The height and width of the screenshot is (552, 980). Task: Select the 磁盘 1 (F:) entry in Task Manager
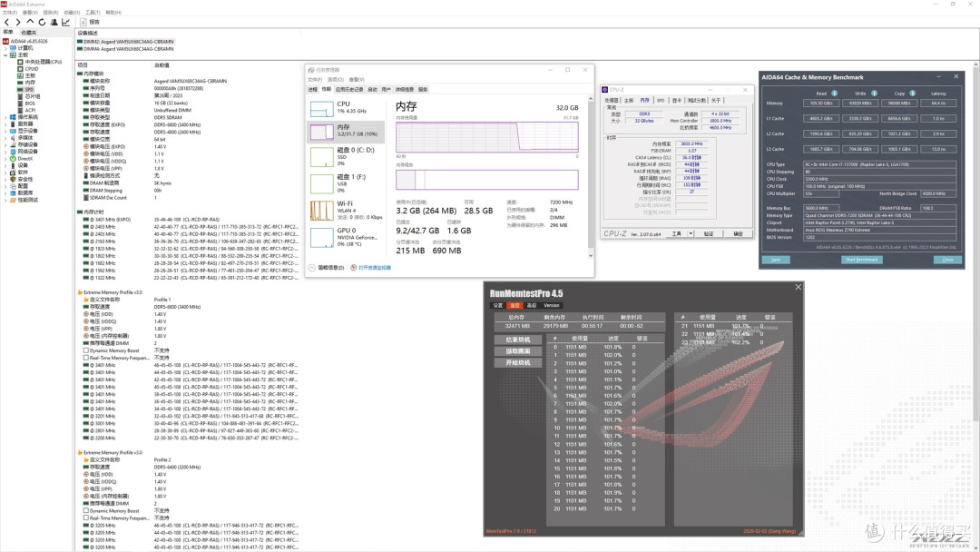[x=347, y=183]
